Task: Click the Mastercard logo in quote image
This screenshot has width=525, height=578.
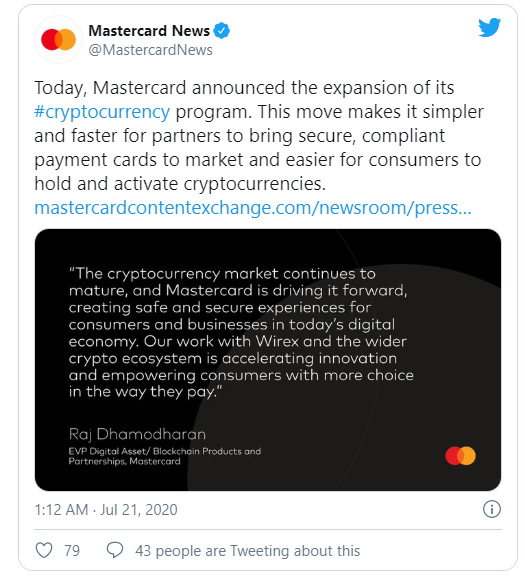Action: 460,456
